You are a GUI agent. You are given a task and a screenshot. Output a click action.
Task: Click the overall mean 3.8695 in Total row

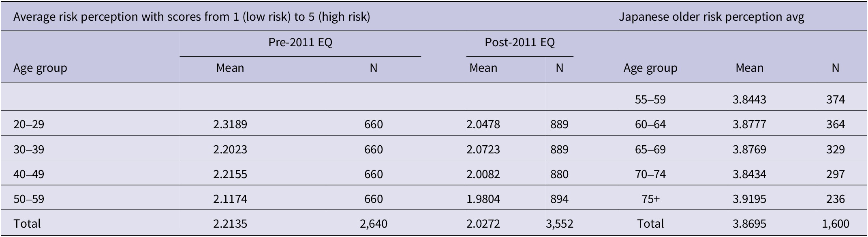pos(749,224)
